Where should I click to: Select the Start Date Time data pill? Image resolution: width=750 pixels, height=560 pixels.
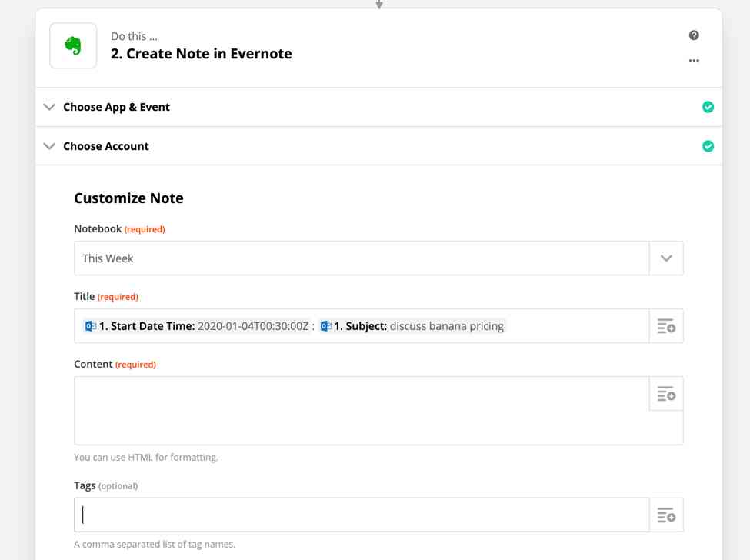point(196,326)
